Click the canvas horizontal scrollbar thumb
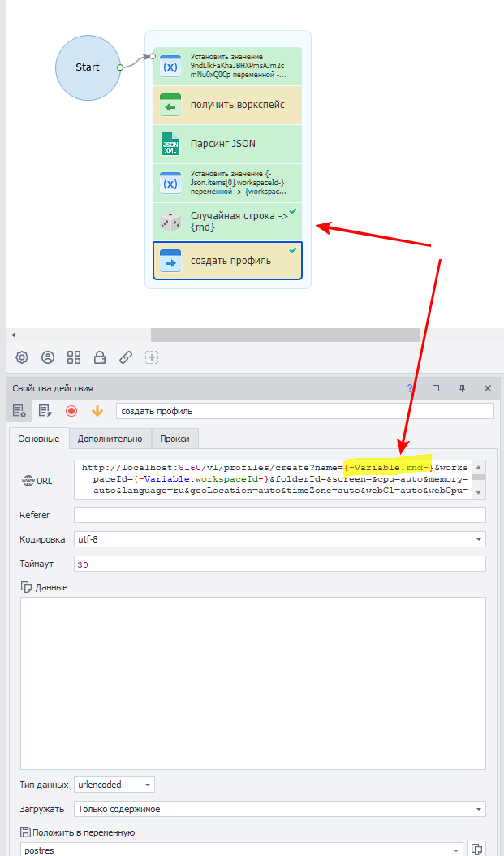 coord(285,335)
